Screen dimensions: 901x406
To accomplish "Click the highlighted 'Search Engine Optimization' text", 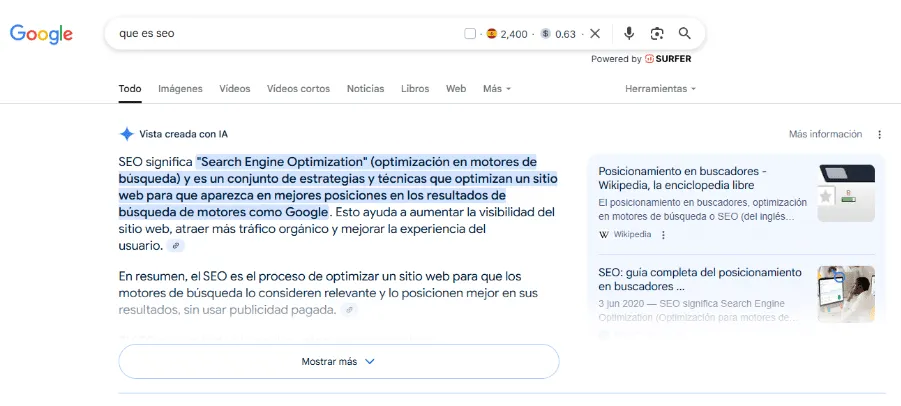I will click(x=281, y=161).
